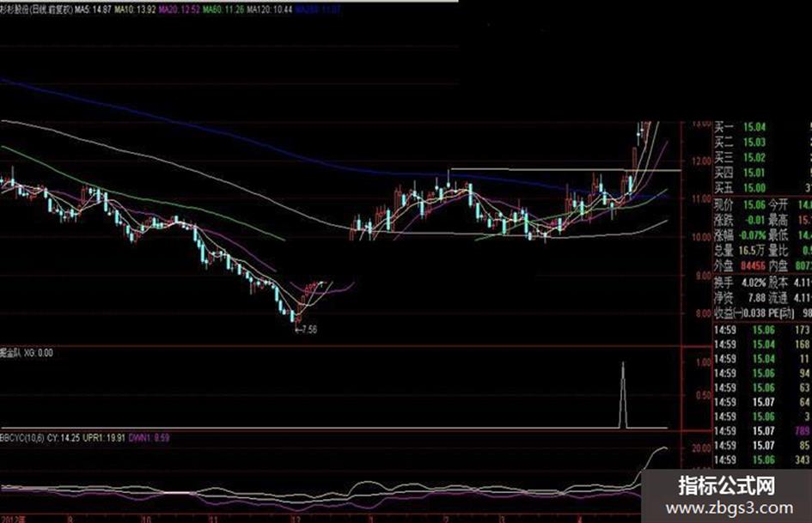Click the tick row with volume 343
Screen dimensions: 812x523
pyautogui.click(x=763, y=459)
